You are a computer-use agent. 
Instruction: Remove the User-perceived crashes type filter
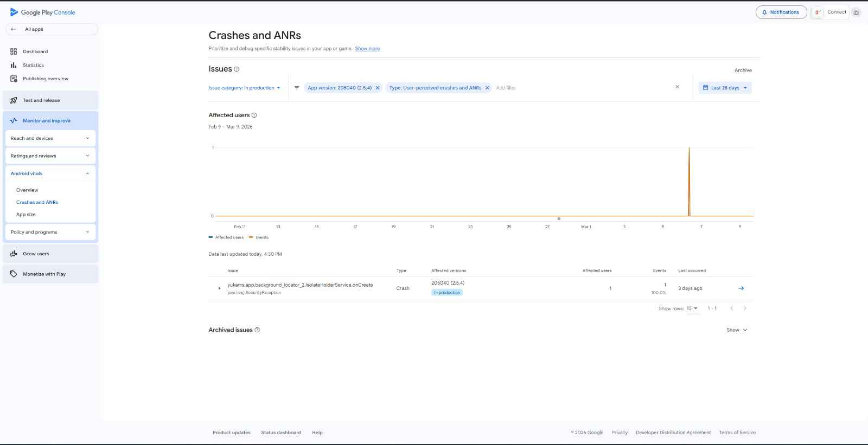pyautogui.click(x=487, y=88)
